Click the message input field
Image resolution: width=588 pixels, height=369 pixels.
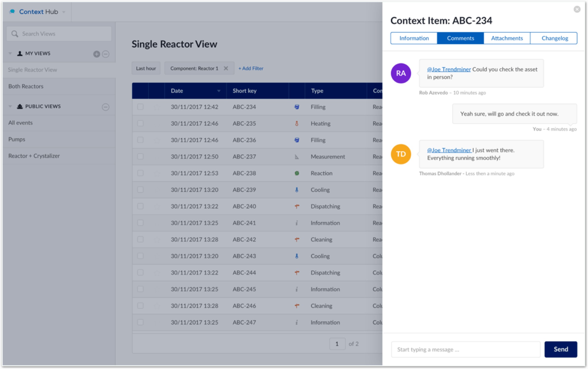[466, 349]
